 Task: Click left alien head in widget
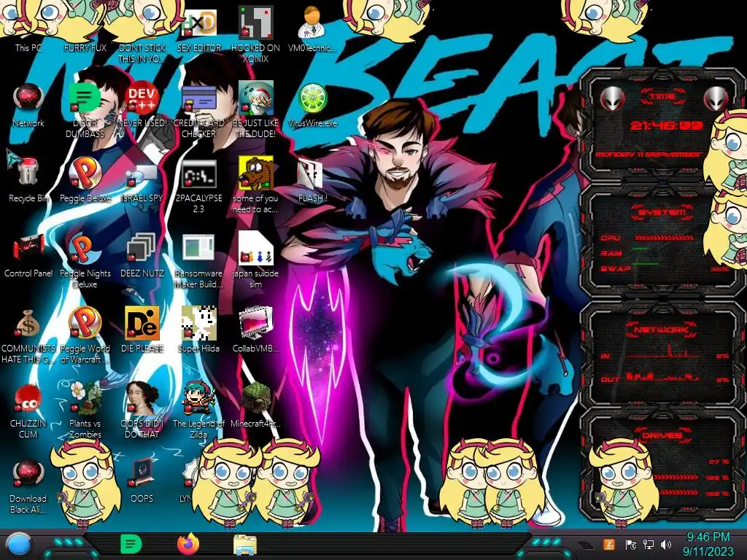point(612,98)
